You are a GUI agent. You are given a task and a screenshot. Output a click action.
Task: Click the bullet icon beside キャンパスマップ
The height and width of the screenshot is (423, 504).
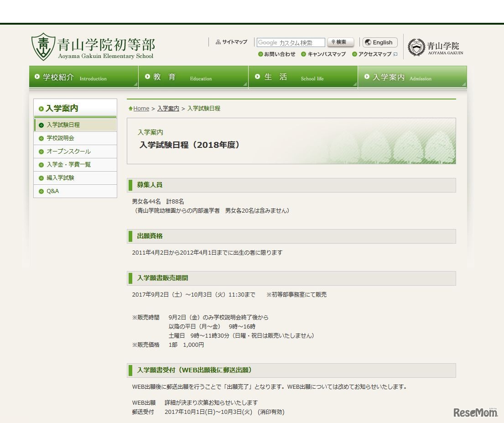pos(303,54)
